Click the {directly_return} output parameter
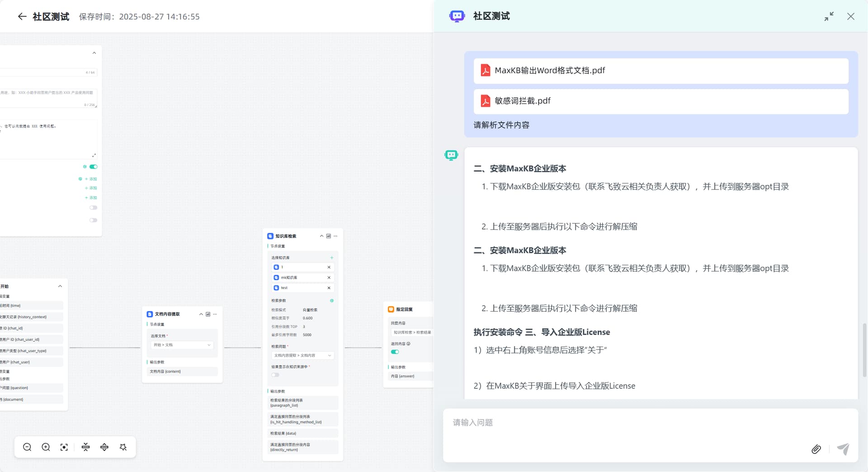Viewport: 868px width, 472px height. (303, 447)
